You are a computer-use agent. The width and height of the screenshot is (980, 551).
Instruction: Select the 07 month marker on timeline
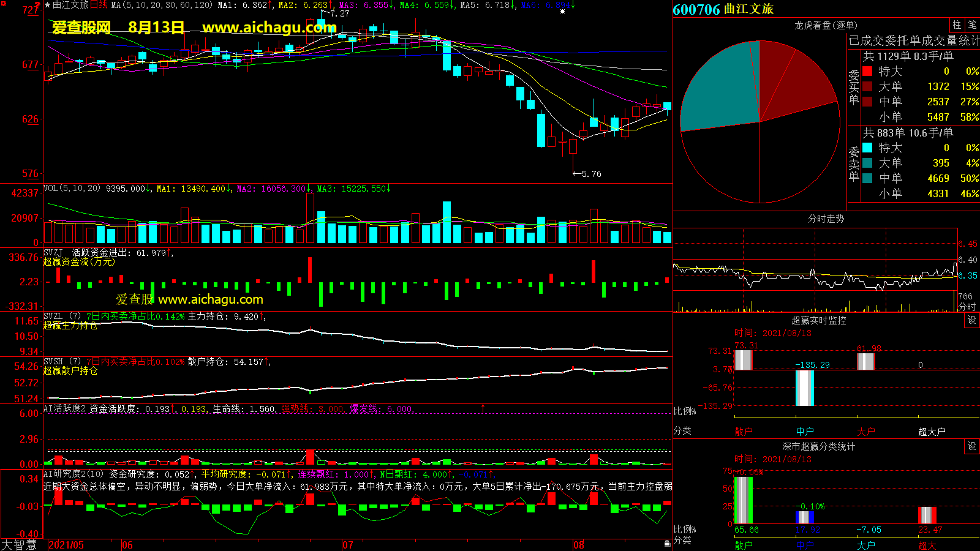pyautogui.click(x=347, y=545)
